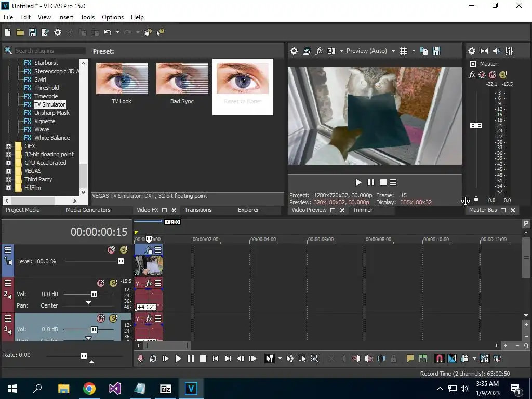
Task: Toggle Split Screen View icon in preview
Action: [331, 51]
